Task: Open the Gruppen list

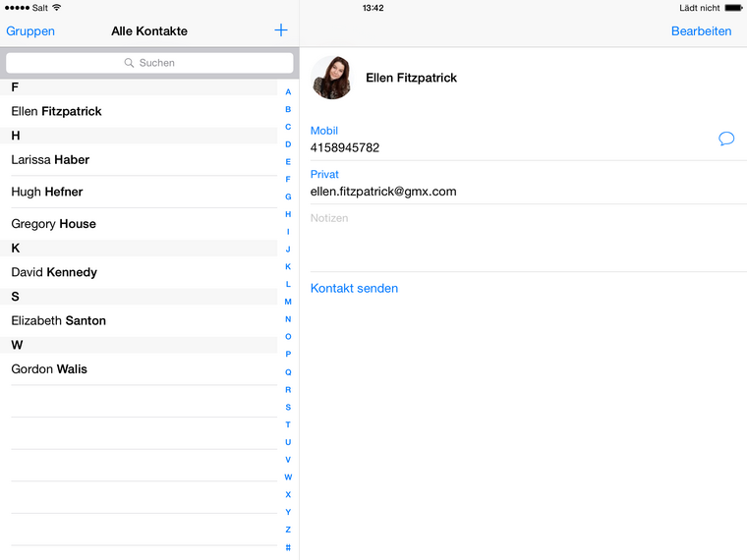Action: [30, 31]
